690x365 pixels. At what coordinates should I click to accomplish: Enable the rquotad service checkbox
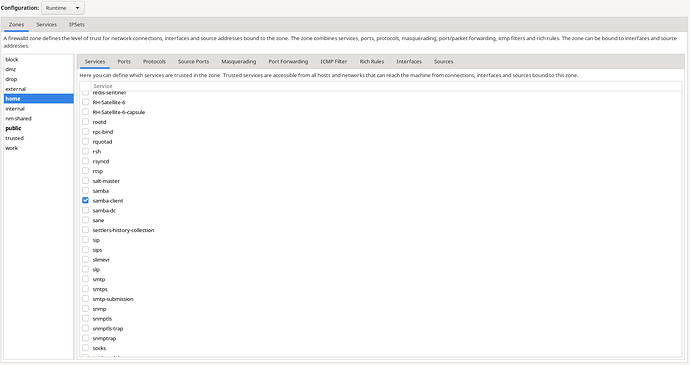pos(85,141)
